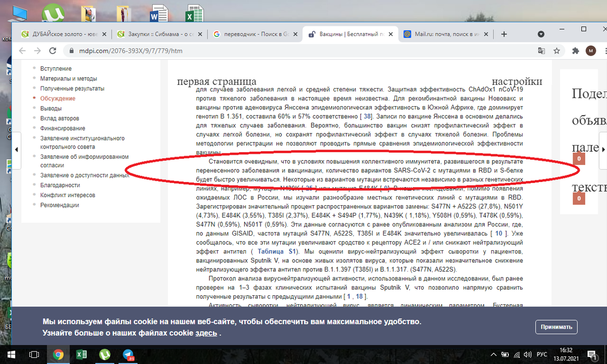Open the cookie policy здесь link

pos(206,333)
